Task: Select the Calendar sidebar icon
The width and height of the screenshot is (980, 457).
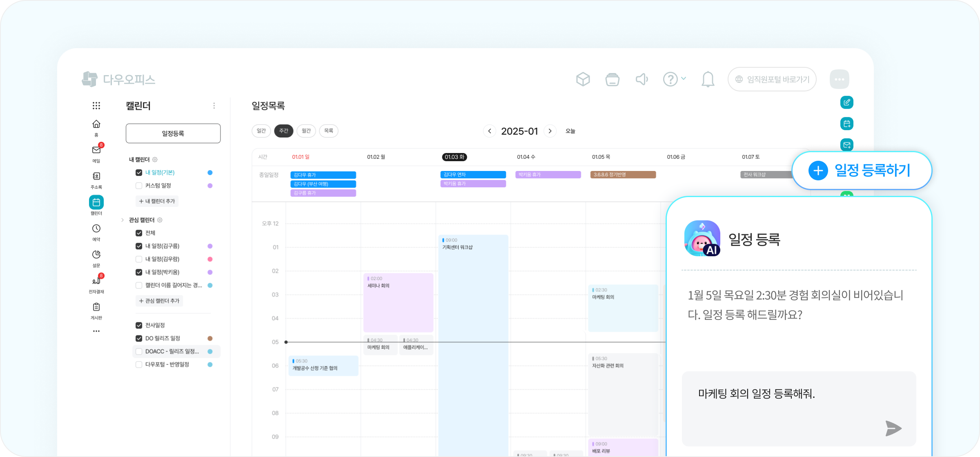Action: [96, 202]
